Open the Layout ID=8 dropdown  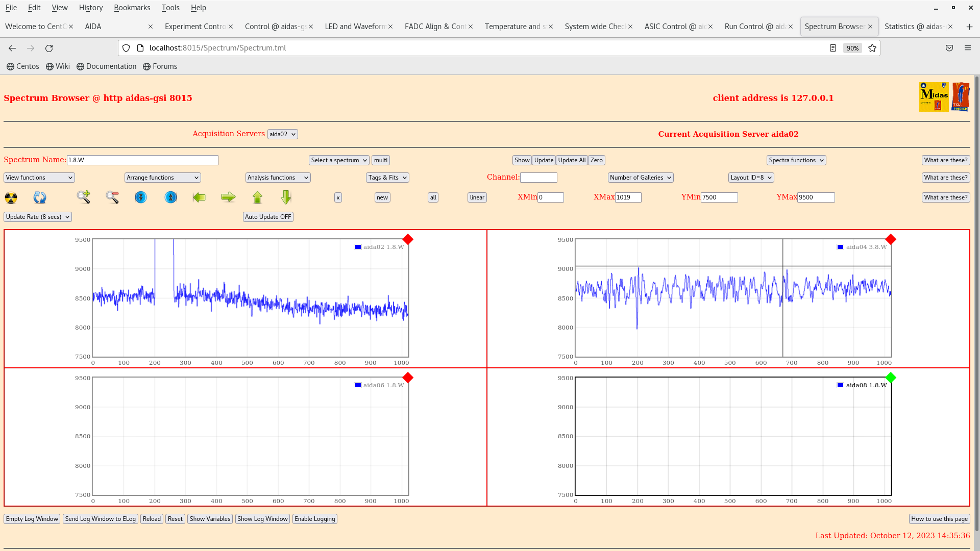pos(751,178)
